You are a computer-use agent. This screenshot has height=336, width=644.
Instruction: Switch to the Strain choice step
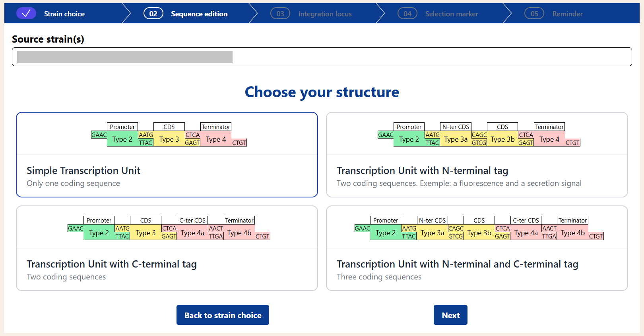tap(64, 13)
